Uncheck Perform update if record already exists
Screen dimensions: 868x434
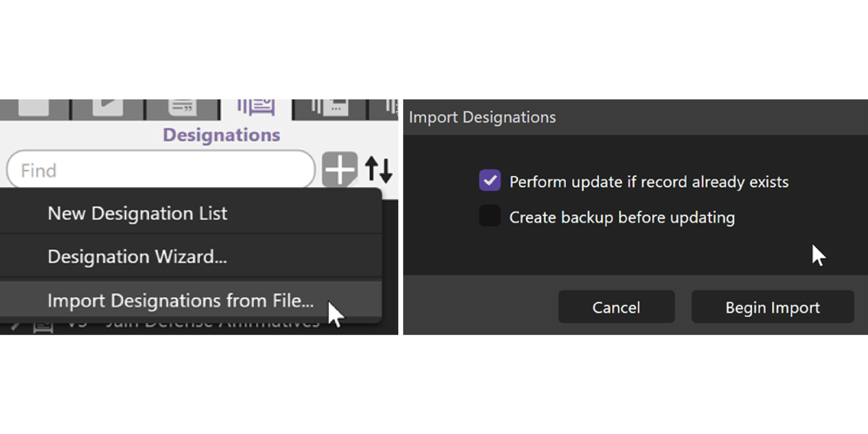click(490, 181)
